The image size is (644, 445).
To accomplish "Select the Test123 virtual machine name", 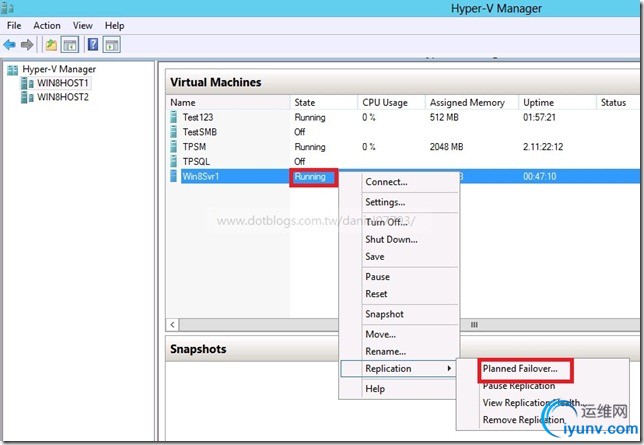I will click(198, 118).
